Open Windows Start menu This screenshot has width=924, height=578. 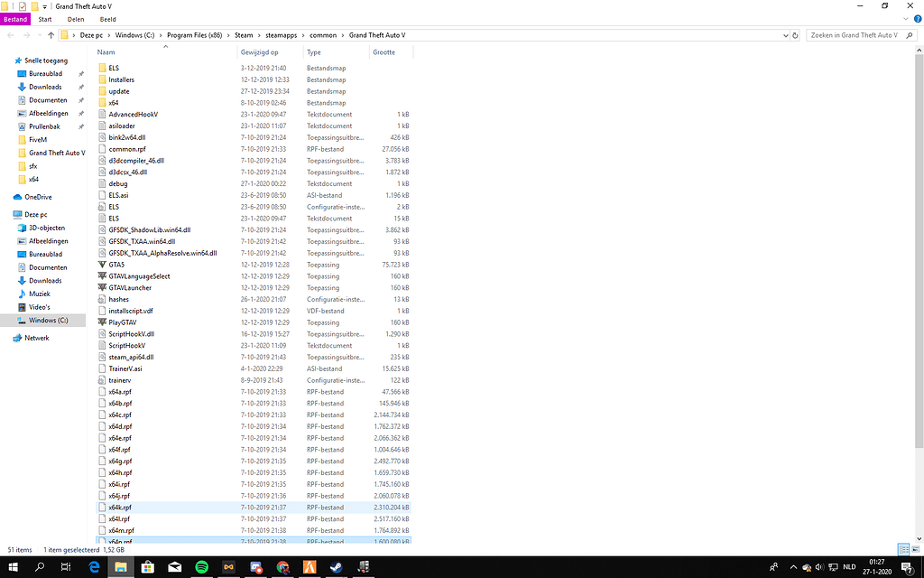(13, 567)
